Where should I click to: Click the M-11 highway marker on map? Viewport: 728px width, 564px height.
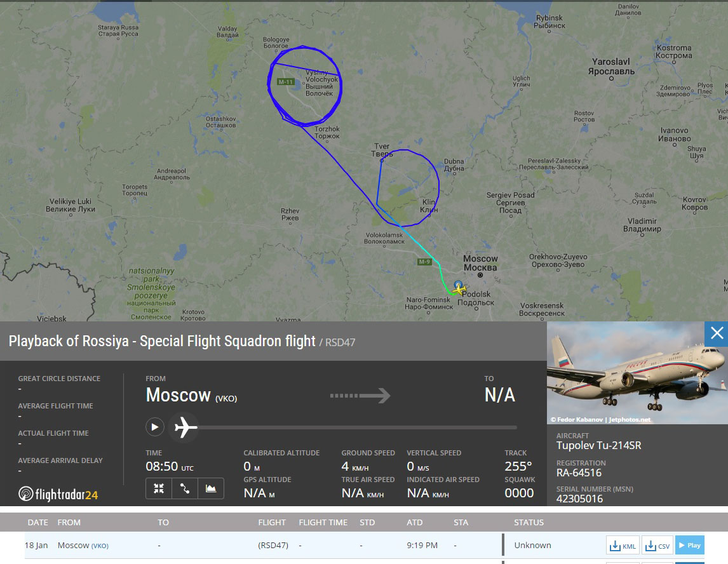coord(285,82)
